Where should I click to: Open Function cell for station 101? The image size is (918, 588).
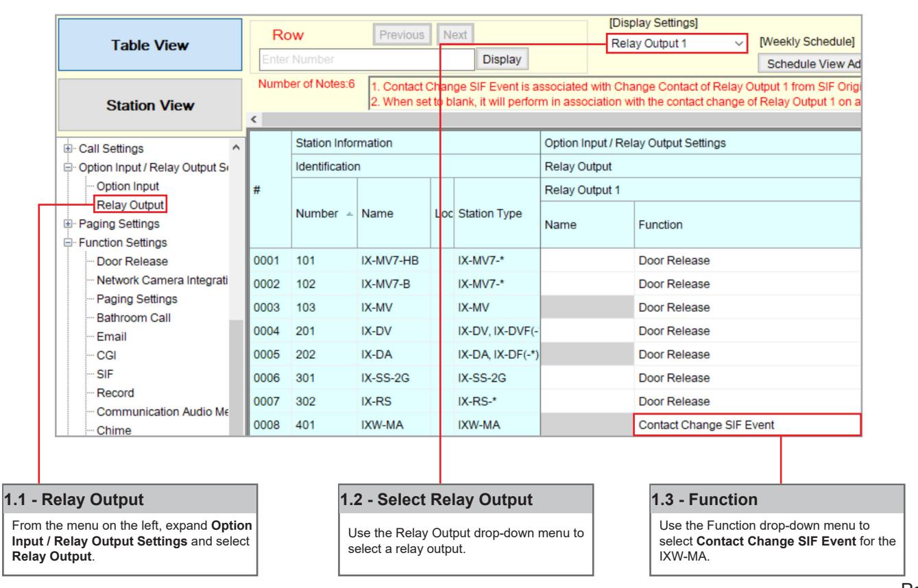pyautogui.click(x=747, y=260)
